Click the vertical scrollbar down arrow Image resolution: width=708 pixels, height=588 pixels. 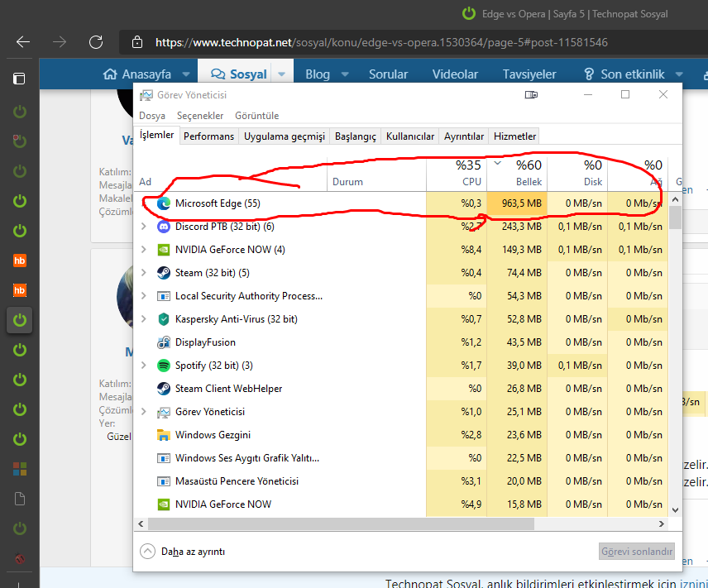(675, 511)
